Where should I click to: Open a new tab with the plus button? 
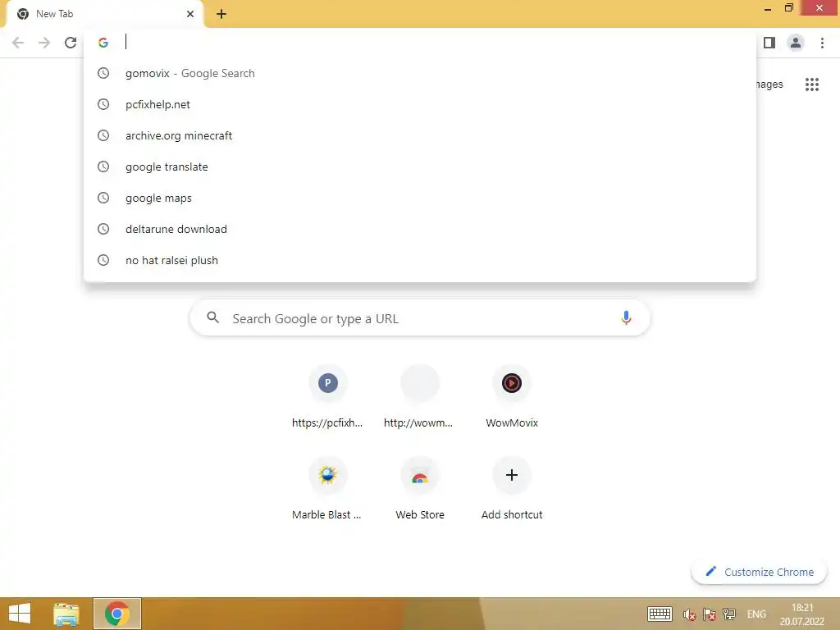[x=221, y=14]
